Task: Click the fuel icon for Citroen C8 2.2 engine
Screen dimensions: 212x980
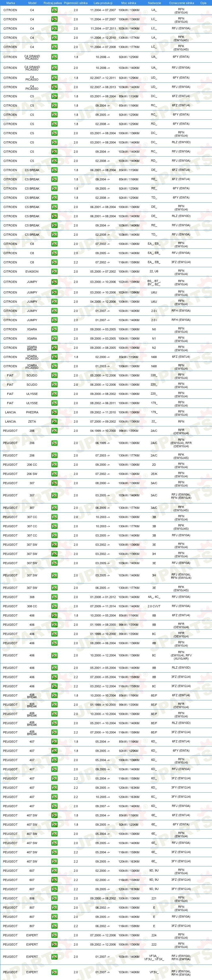Action: click(54, 263)
